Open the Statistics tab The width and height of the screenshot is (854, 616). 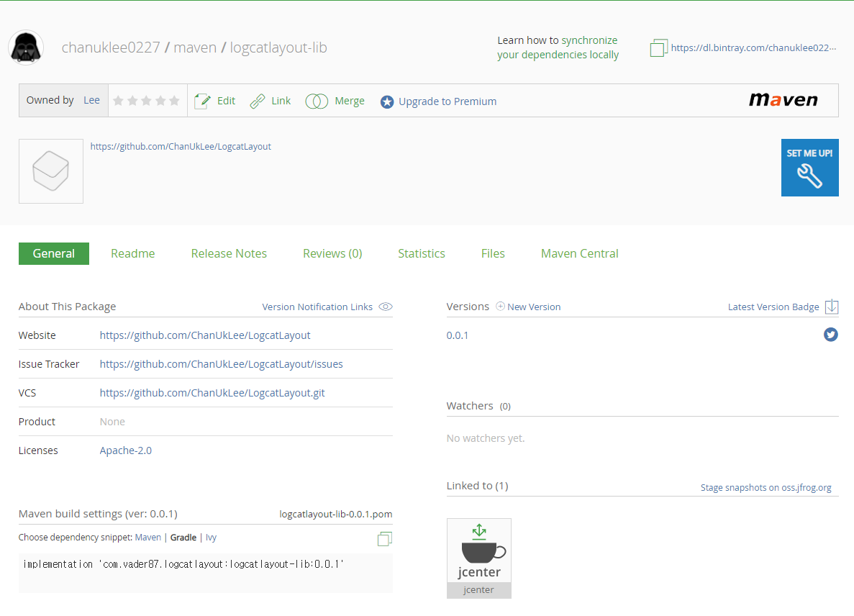(x=422, y=253)
